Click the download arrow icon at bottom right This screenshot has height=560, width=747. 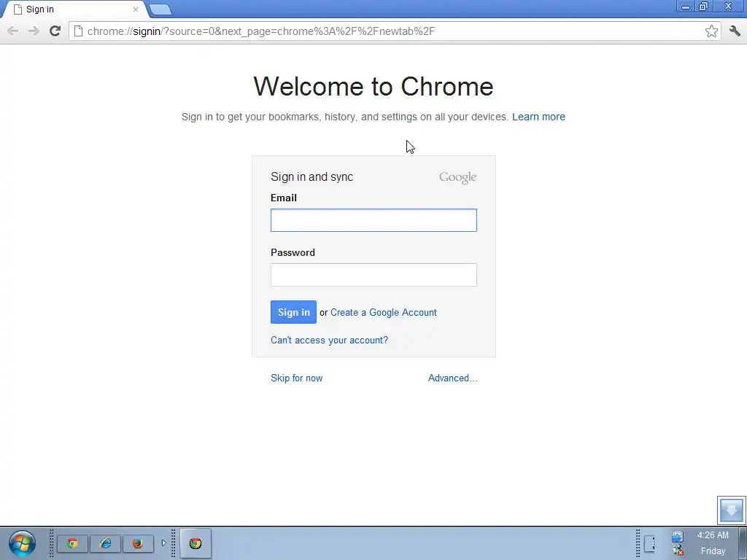(x=731, y=510)
